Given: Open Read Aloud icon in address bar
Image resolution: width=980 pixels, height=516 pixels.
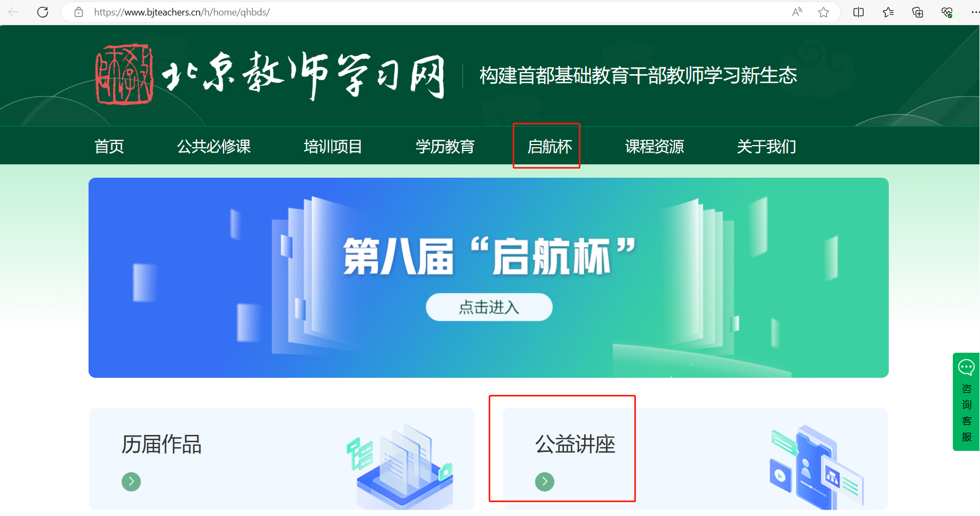Looking at the screenshot, I should click(797, 12).
